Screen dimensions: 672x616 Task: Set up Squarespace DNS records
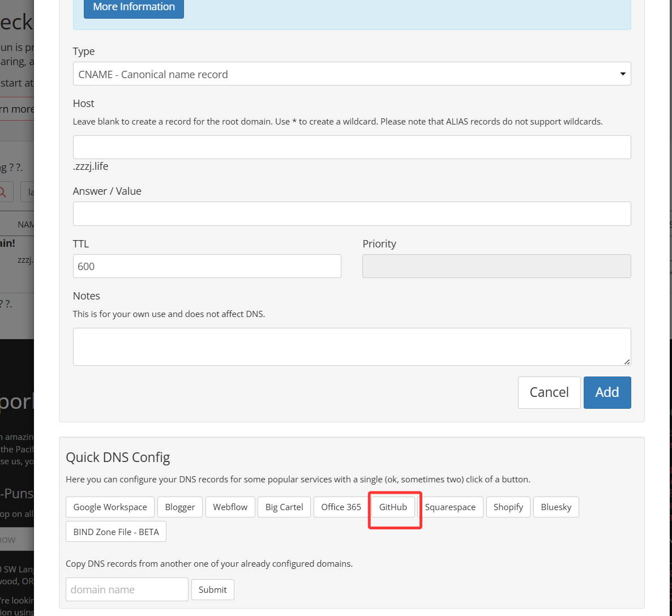[451, 507]
